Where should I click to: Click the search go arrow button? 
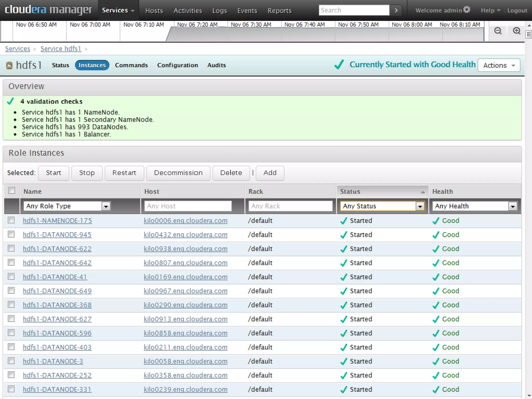(396, 10)
